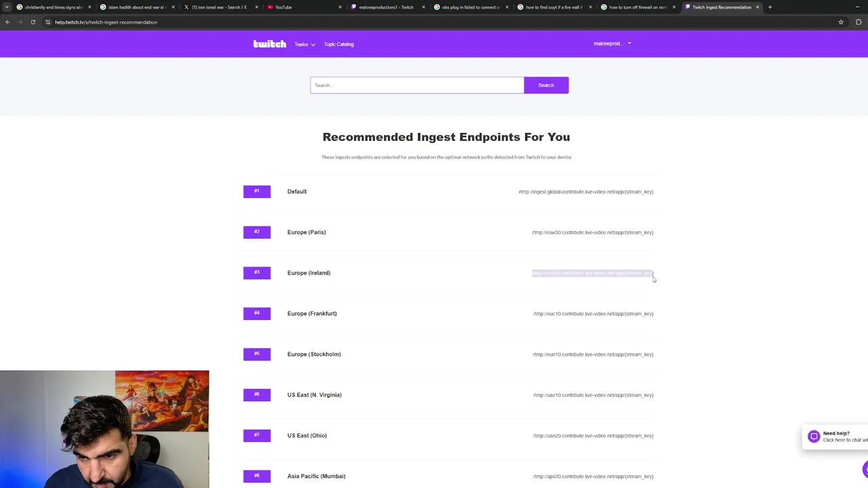Click the #1 rank badge
The width and height of the screenshot is (868, 488).
257,191
